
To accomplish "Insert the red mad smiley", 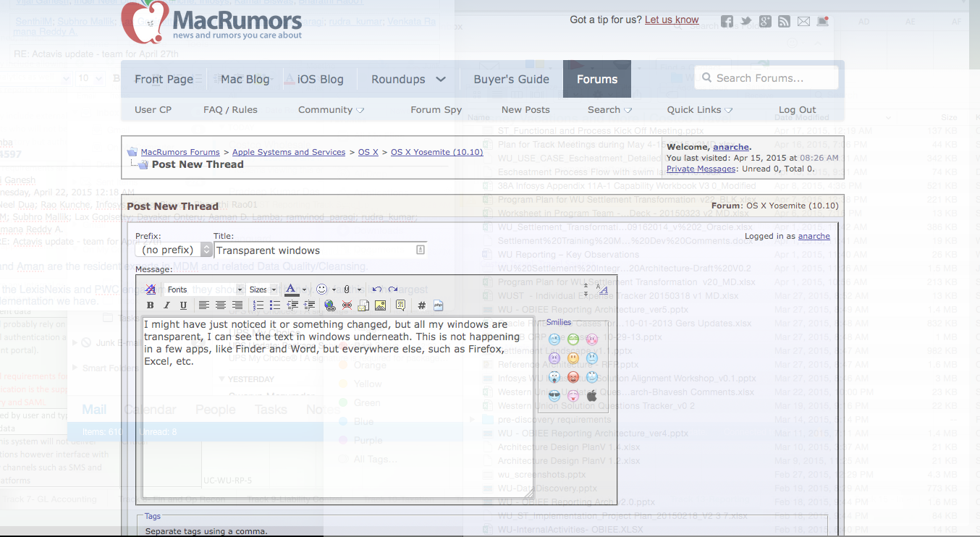I will 573,377.
